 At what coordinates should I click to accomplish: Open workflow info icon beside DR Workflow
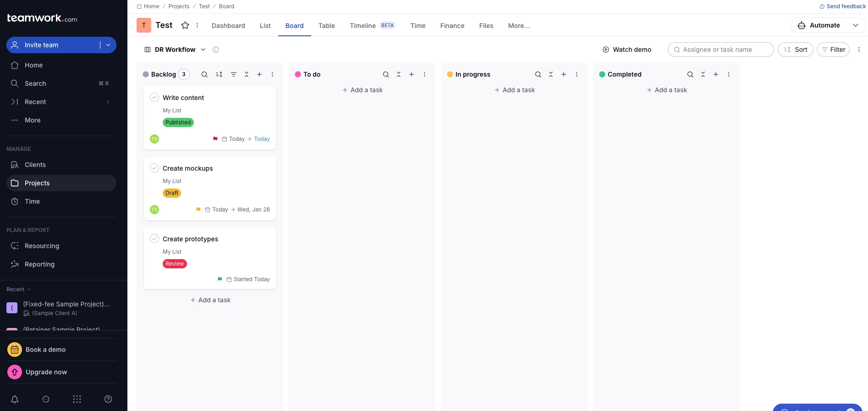tap(216, 50)
